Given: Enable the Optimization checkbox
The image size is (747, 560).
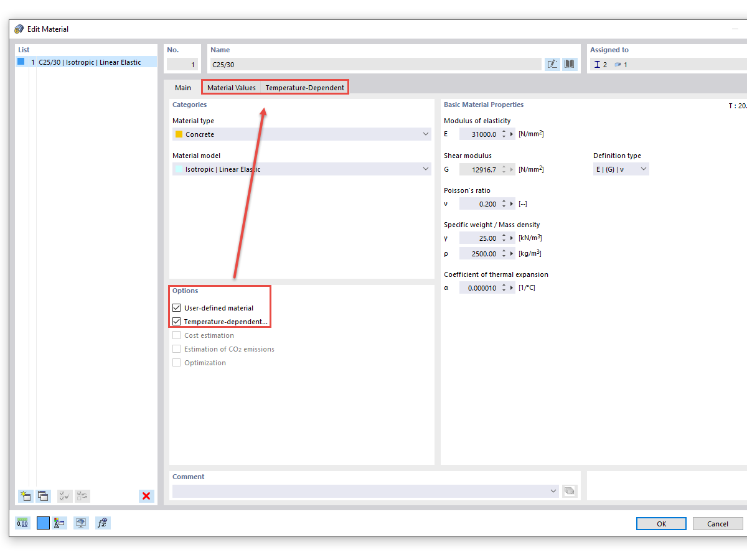Looking at the screenshot, I should point(176,362).
